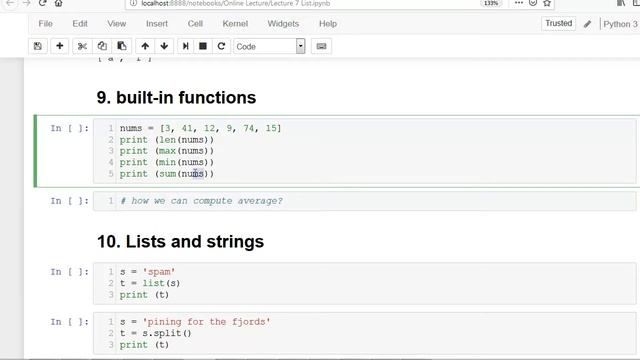Click the 'print (sum(nums))' line
The image size is (640, 360).
(167, 174)
